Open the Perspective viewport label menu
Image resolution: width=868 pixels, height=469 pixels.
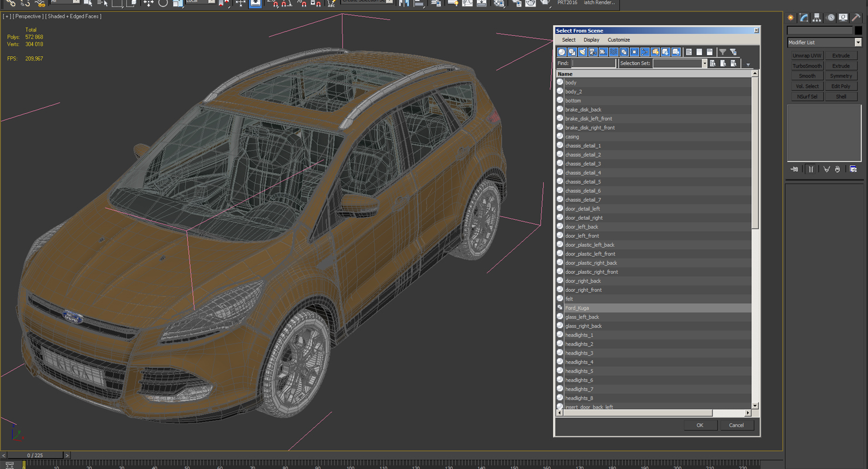[x=28, y=16]
